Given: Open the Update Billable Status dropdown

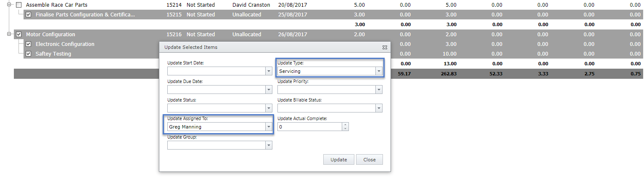Looking at the screenshot, I should (x=379, y=108).
